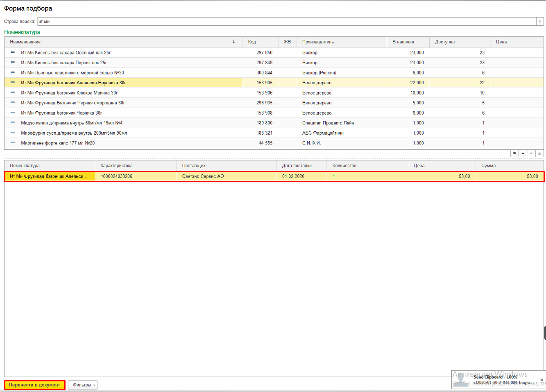This screenshot has width=546, height=392.
Task: Dismiss the Send Clipboard notification
Action: click(x=541, y=380)
